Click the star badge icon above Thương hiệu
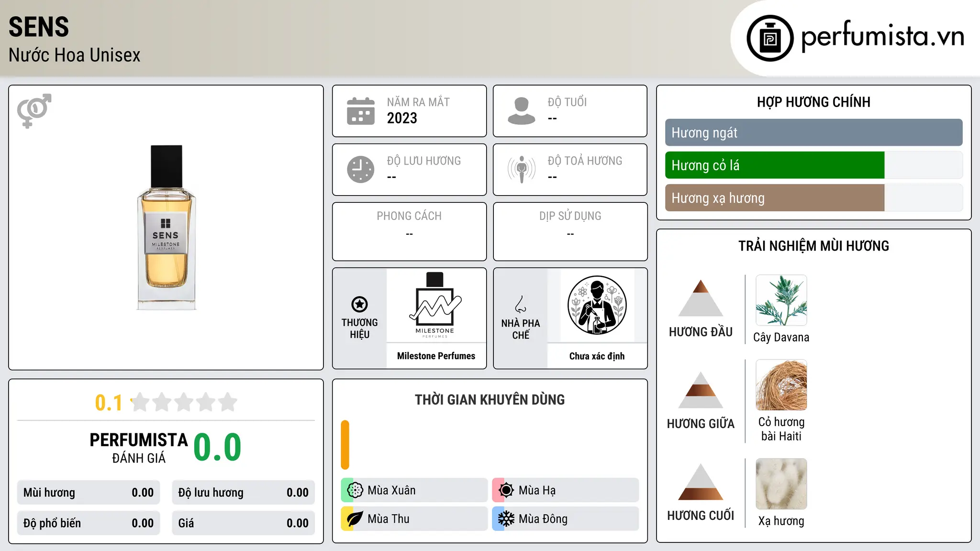This screenshot has height=551, width=980. (x=359, y=304)
